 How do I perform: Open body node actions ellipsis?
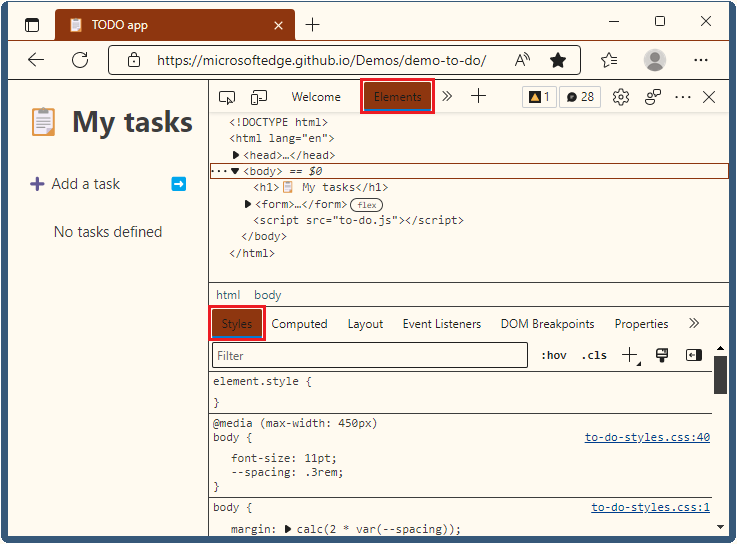[x=219, y=171]
